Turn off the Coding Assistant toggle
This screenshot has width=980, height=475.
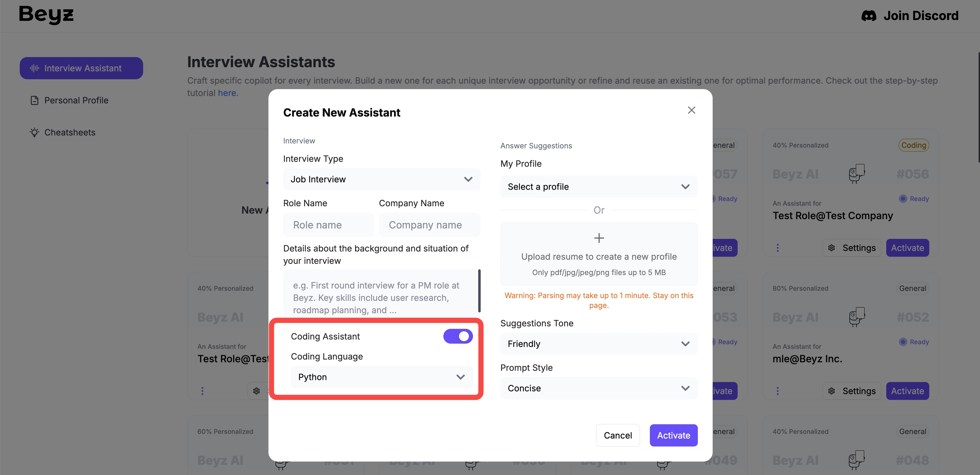458,337
